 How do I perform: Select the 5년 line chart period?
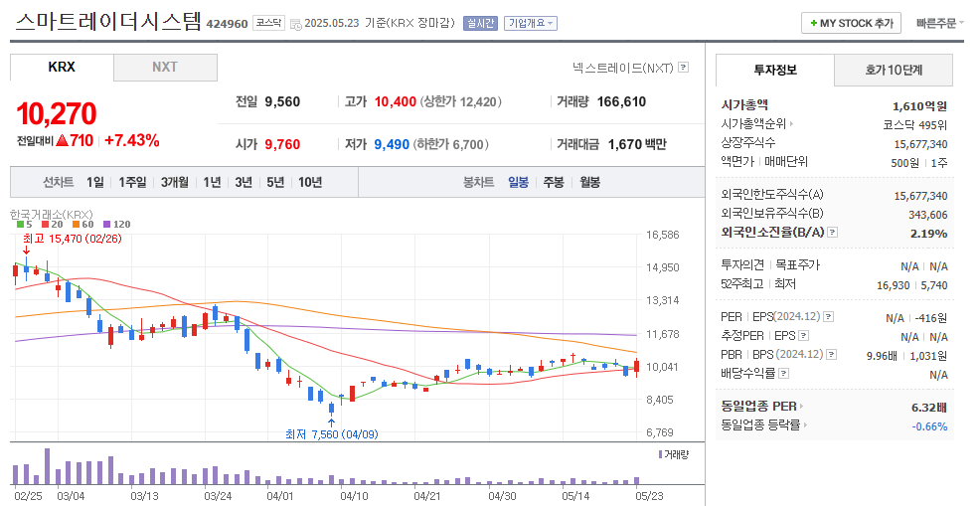pyautogui.click(x=275, y=182)
